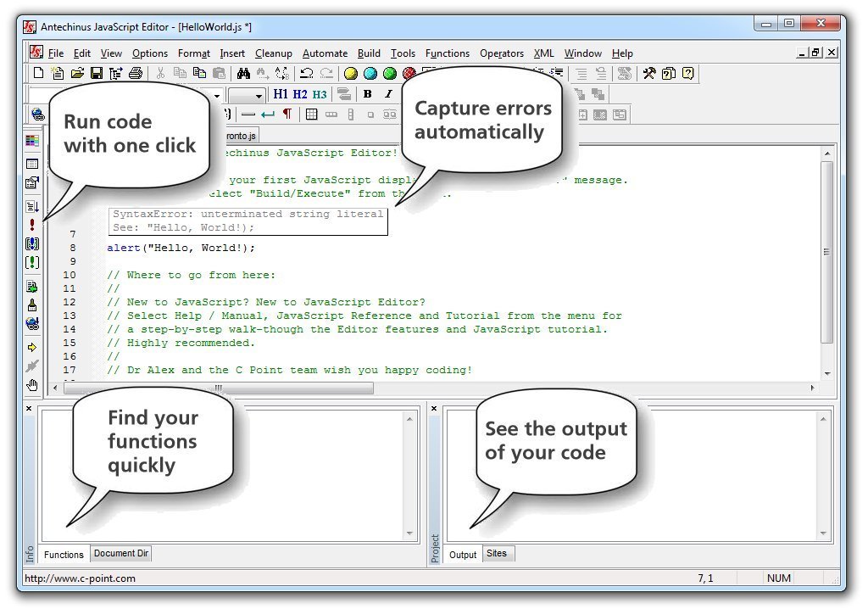The height and width of the screenshot is (609, 868).
Task: Insert an H1 heading
Action: [280, 93]
